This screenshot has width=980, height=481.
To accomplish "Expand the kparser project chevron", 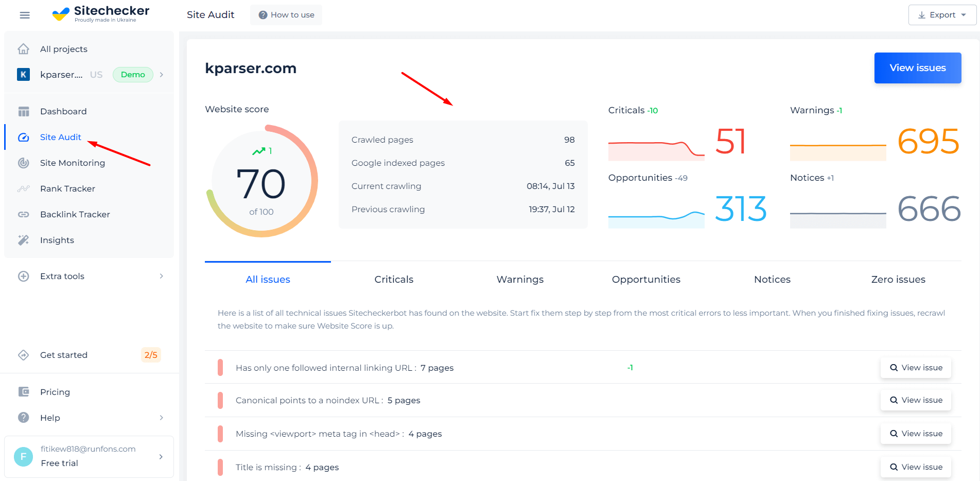I will tap(162, 75).
